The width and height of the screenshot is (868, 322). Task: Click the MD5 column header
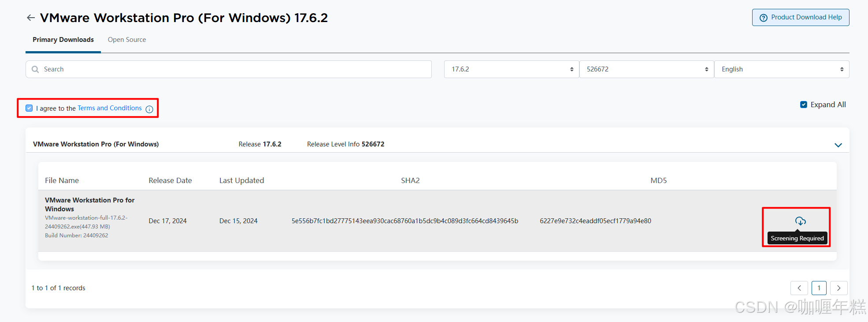(659, 180)
